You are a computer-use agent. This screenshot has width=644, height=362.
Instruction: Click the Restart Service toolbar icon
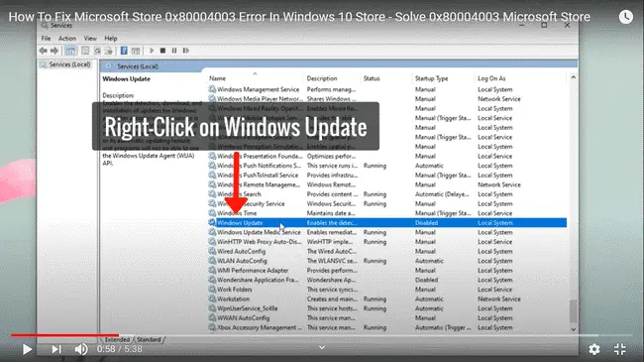(186, 51)
